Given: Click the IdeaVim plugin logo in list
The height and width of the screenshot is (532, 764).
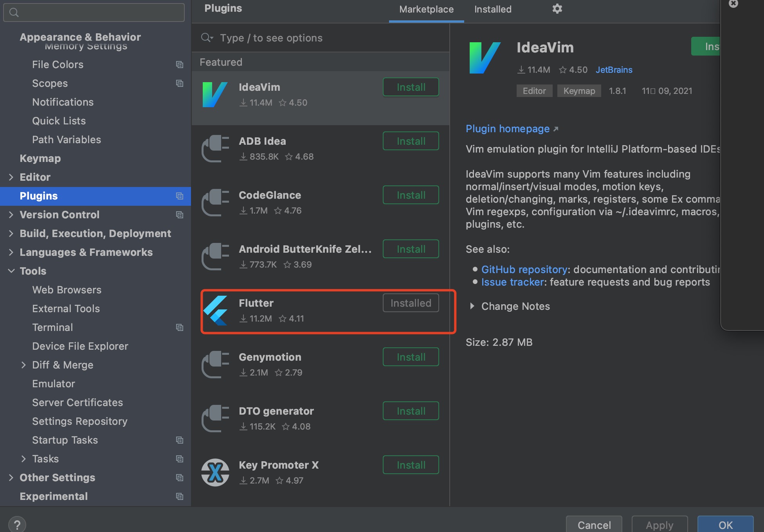Looking at the screenshot, I should pos(215,94).
